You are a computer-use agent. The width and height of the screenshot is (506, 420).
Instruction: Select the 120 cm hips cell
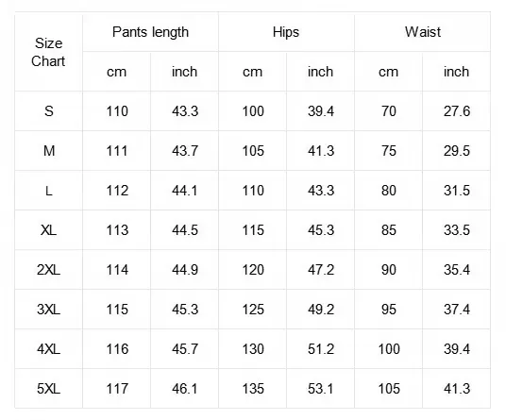252,270
